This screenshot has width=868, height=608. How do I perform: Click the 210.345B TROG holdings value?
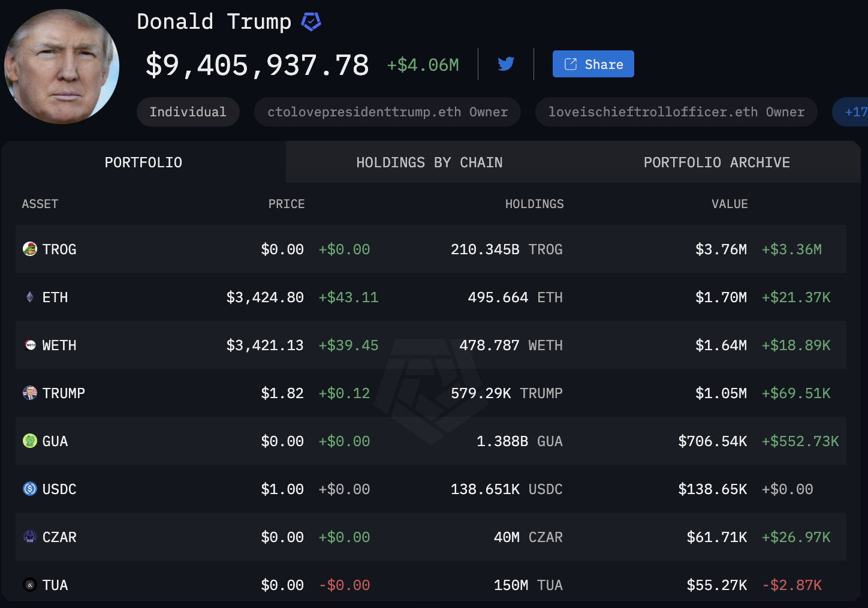click(x=507, y=249)
